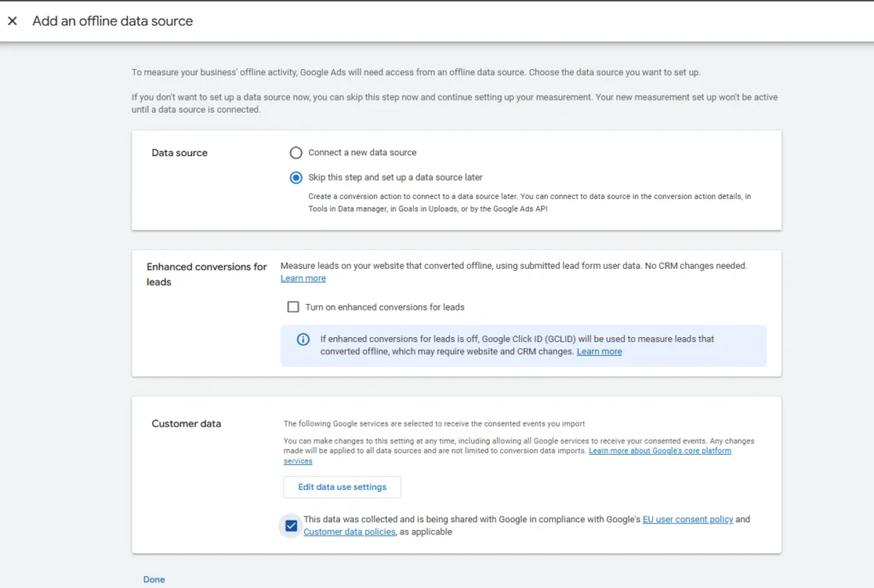Open Learn more link in GCLID info banner

pos(599,352)
